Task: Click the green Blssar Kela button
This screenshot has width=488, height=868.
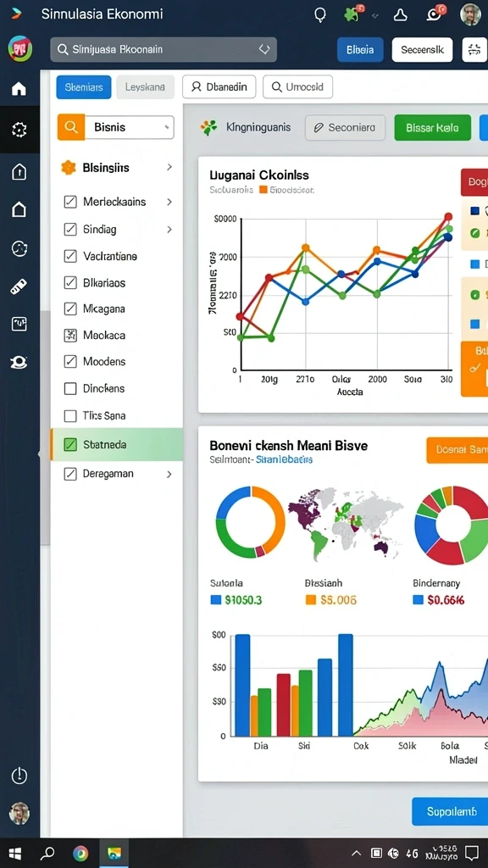Action: coord(432,127)
